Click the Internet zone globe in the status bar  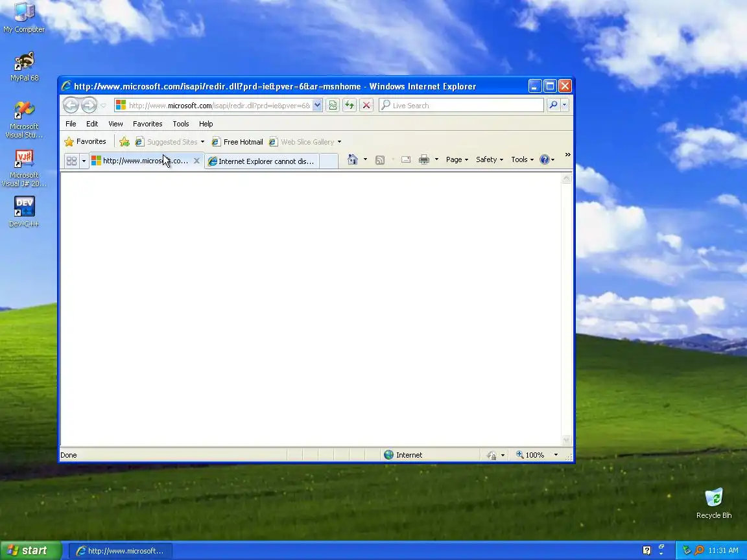(389, 455)
